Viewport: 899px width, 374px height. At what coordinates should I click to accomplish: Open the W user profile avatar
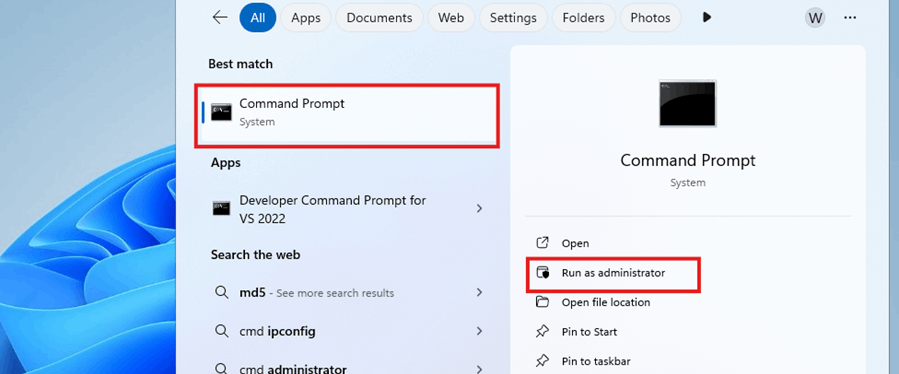[815, 18]
